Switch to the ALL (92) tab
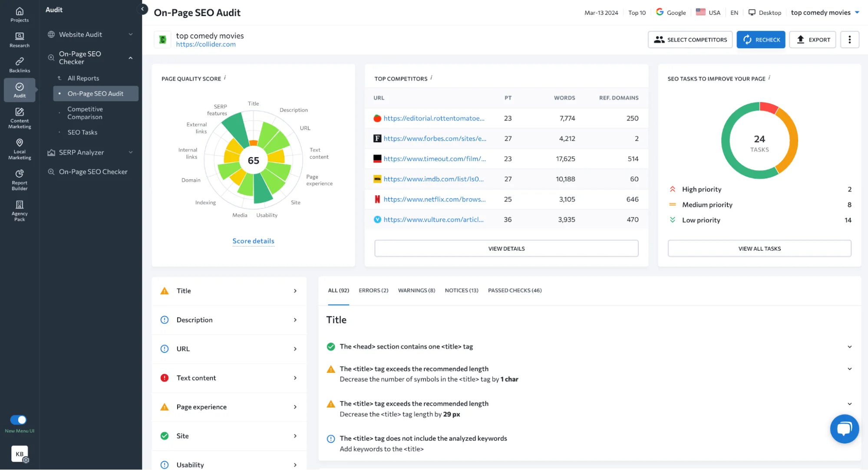 click(x=338, y=290)
